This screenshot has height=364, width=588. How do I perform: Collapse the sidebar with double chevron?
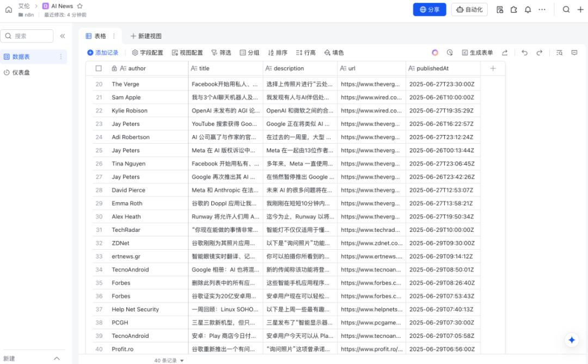pyautogui.click(x=63, y=36)
